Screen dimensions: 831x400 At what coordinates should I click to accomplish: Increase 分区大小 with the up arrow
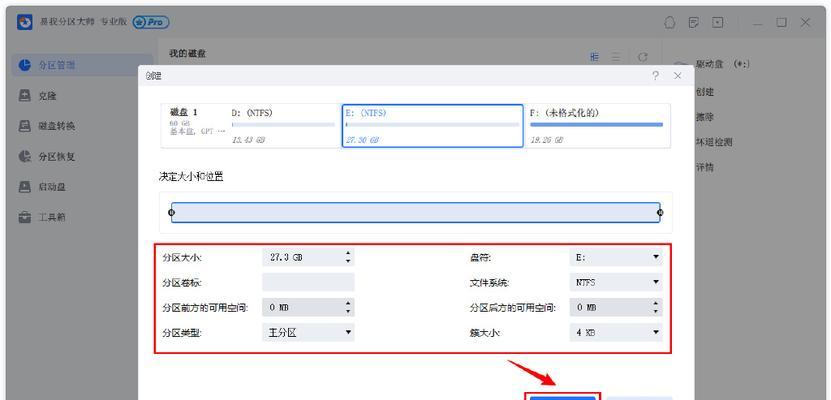click(x=348, y=254)
